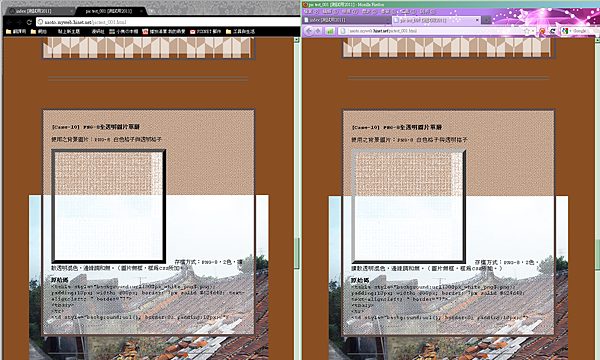Open the 歷史 menu in Firefox
The width and height of the screenshot is (600, 360).
pos(369,12)
